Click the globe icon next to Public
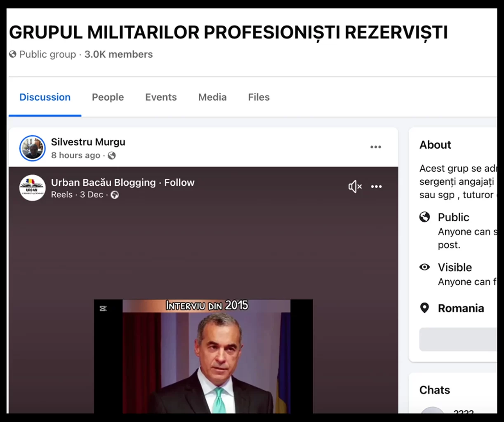The height and width of the screenshot is (422, 504). pos(425,217)
